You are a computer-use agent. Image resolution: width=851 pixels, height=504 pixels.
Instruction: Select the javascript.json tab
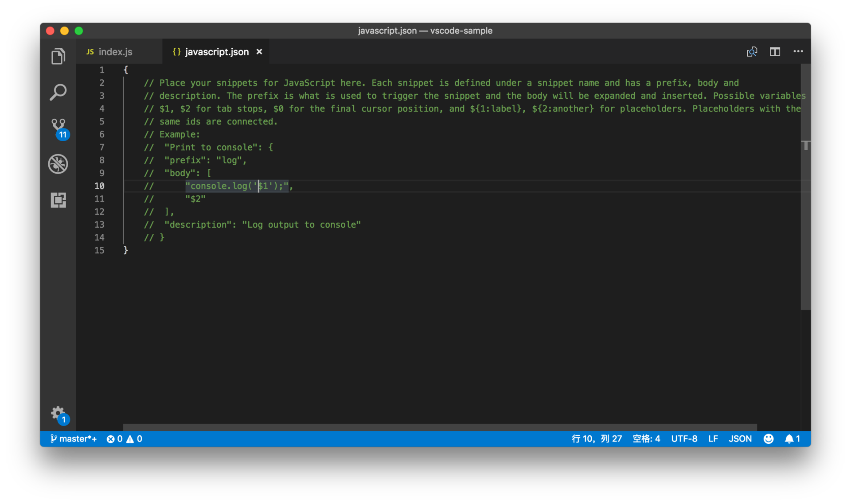tap(217, 52)
